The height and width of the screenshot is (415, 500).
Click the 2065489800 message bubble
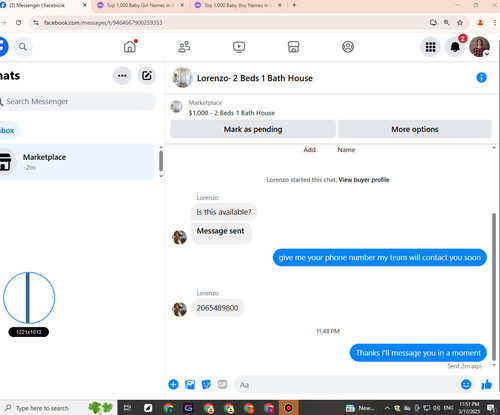(x=217, y=308)
